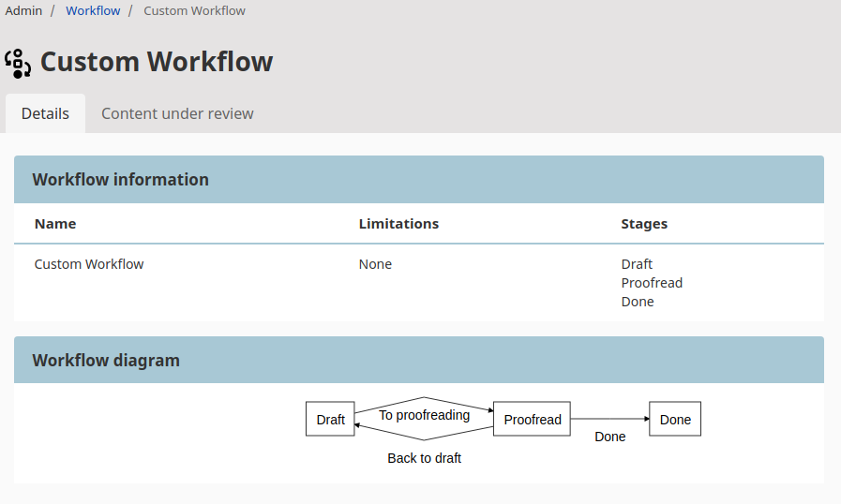Click the Workflow diagram section header
The image size is (841, 504).
(x=419, y=360)
